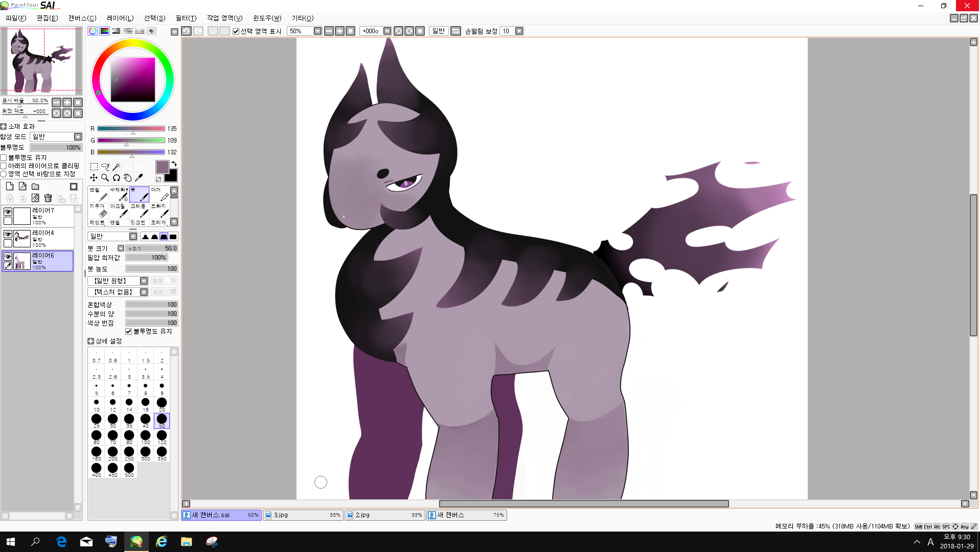Select the hand pan tool
The height and width of the screenshot is (552, 980).
(x=127, y=178)
